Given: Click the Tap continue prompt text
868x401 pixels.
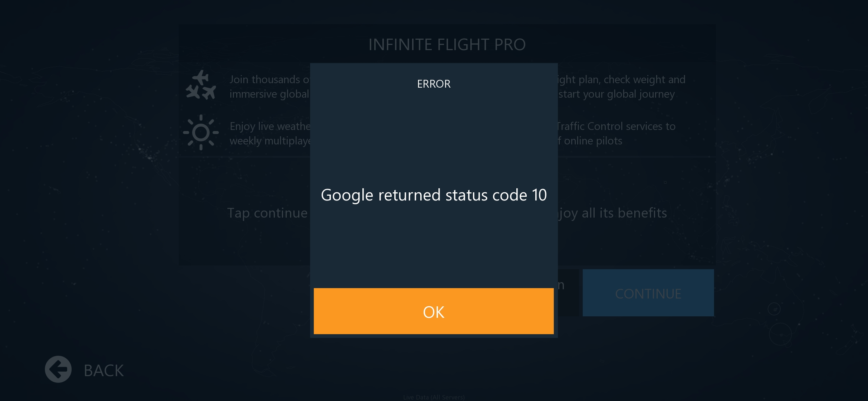Looking at the screenshot, I should (x=267, y=213).
